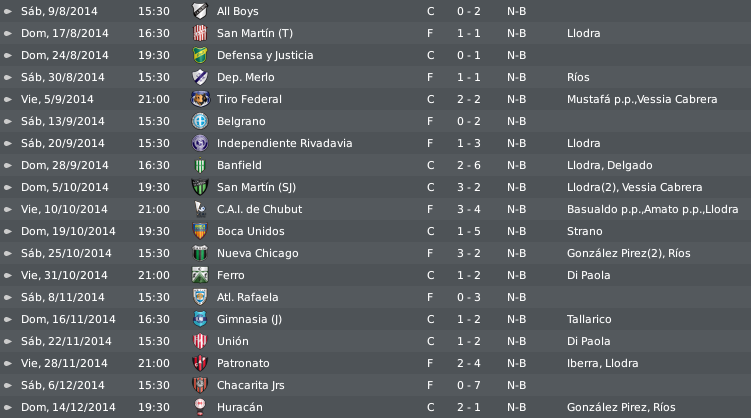The image size is (751, 418).
Task: Open the Independiente Rivadavia team link
Action: click(284, 143)
